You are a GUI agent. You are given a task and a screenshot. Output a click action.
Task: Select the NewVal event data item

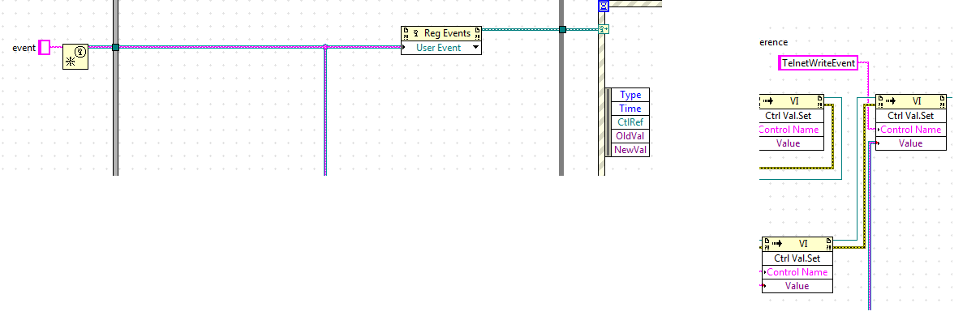click(630, 150)
